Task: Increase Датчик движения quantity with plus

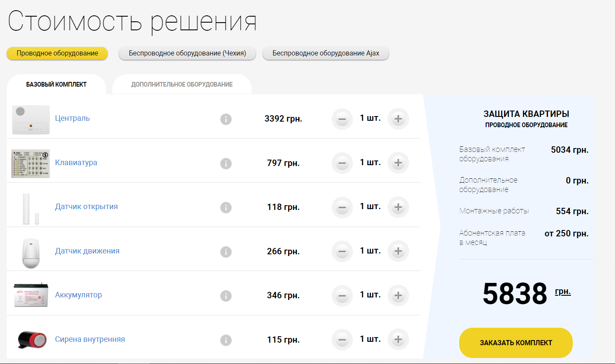Action: (398, 251)
